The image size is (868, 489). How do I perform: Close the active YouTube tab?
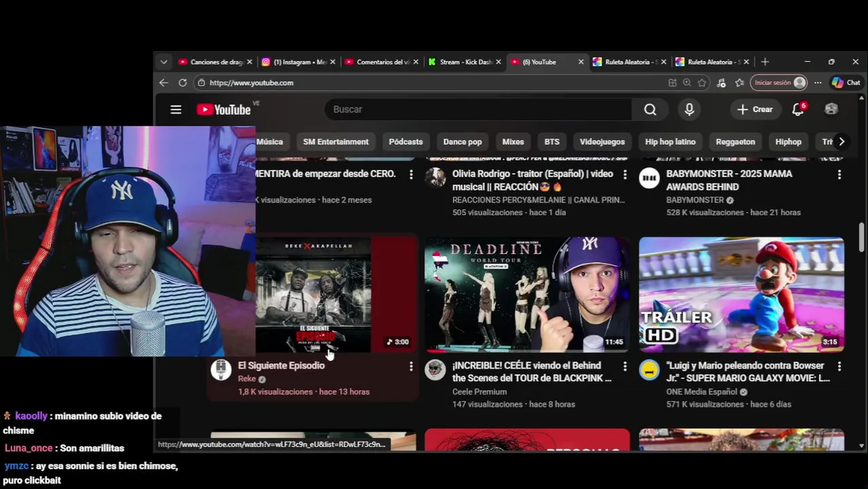coord(581,62)
